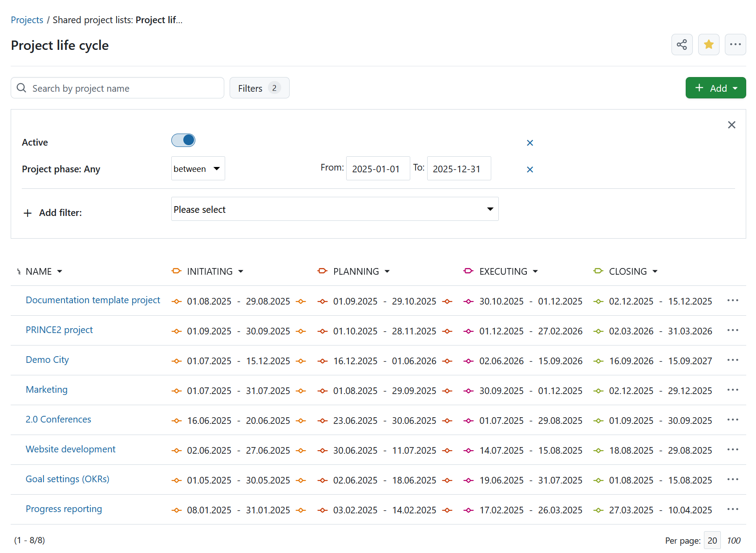Navigate to Projects via the breadcrumb
Screen dimensions: 756x553
point(27,20)
